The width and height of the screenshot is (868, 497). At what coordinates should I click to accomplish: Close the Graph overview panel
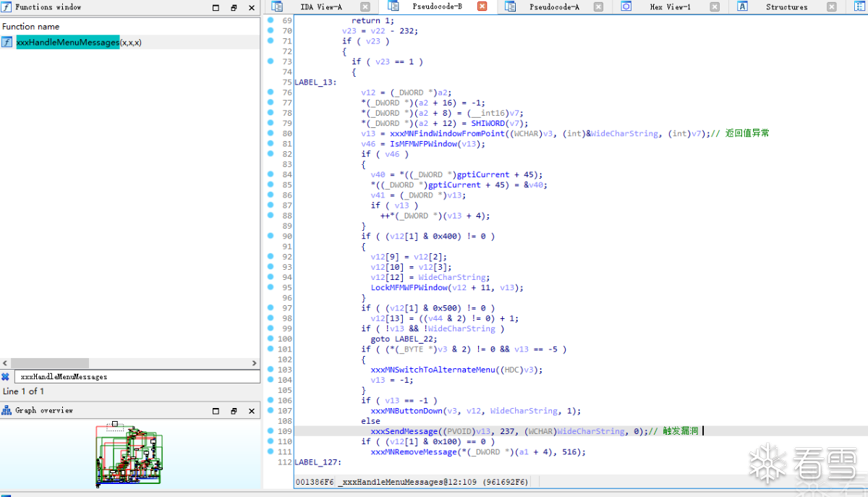pos(251,411)
